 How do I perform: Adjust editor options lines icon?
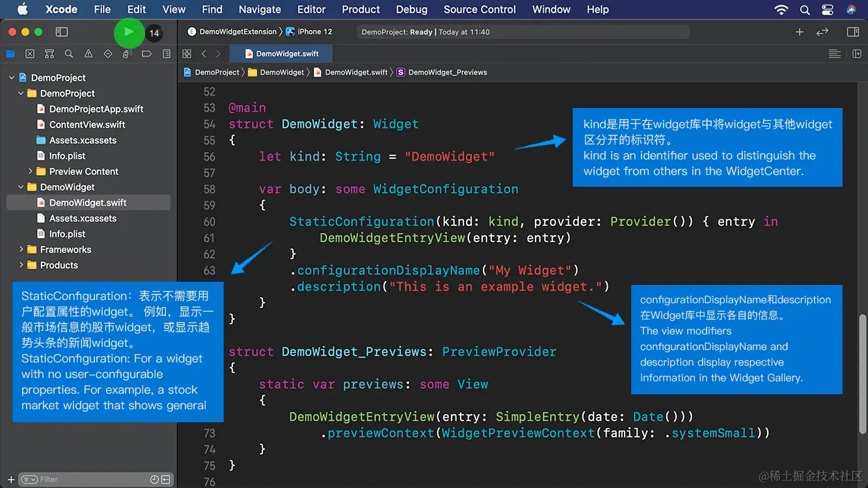(x=835, y=54)
